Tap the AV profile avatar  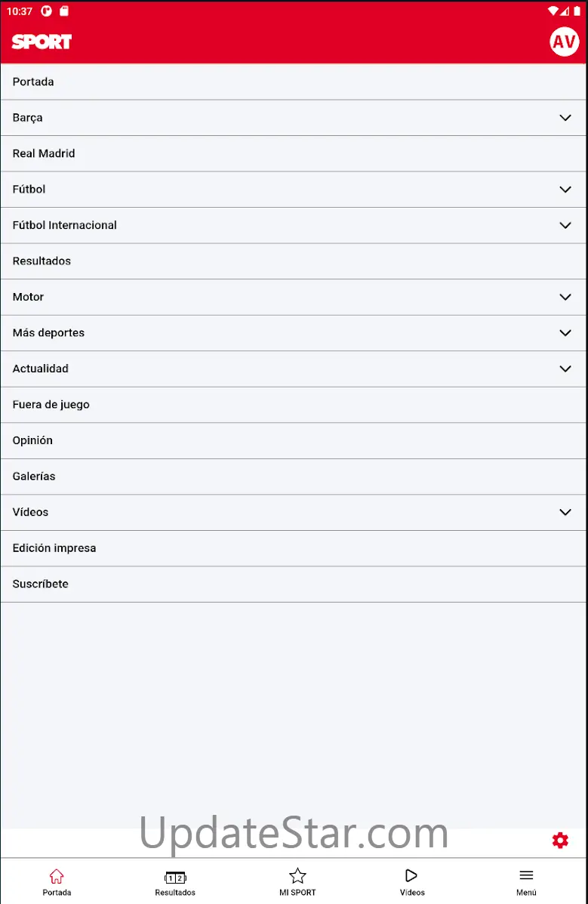(x=564, y=42)
